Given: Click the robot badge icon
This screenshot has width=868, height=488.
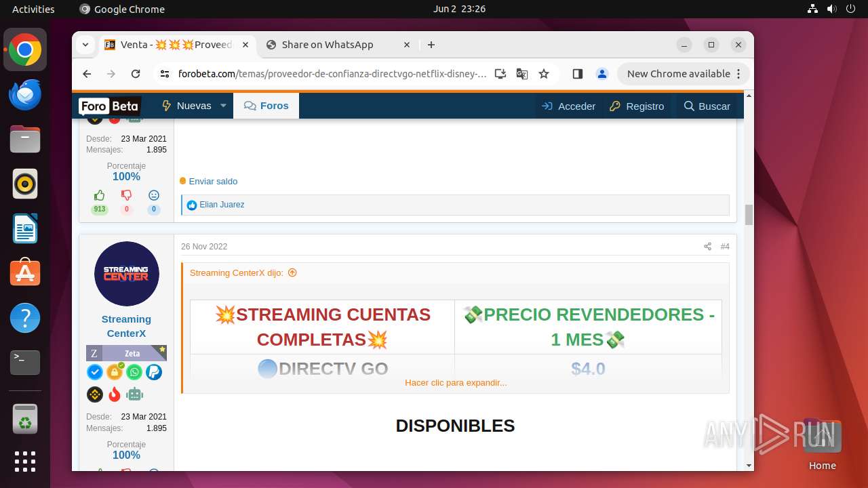Looking at the screenshot, I should coord(134,394).
